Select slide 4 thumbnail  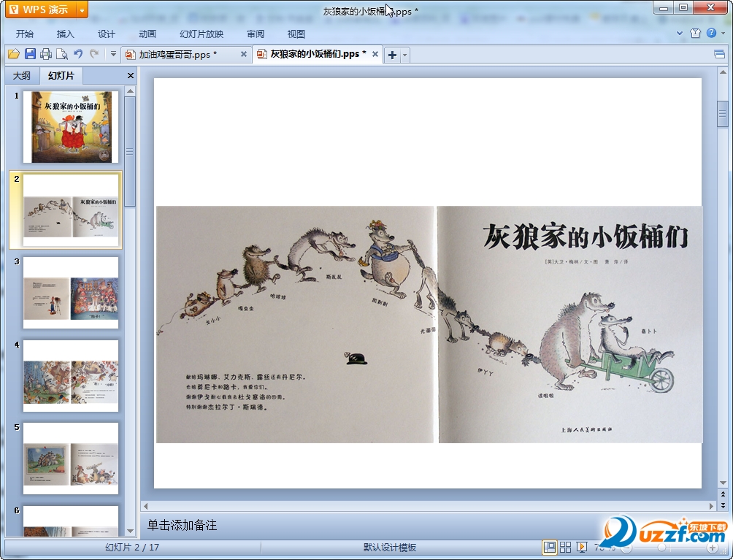71,376
